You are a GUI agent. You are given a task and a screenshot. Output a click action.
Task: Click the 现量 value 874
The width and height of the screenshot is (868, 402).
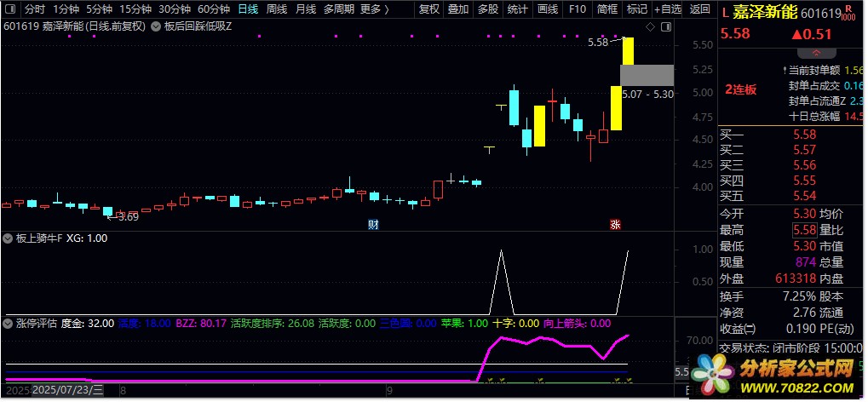[x=806, y=262]
